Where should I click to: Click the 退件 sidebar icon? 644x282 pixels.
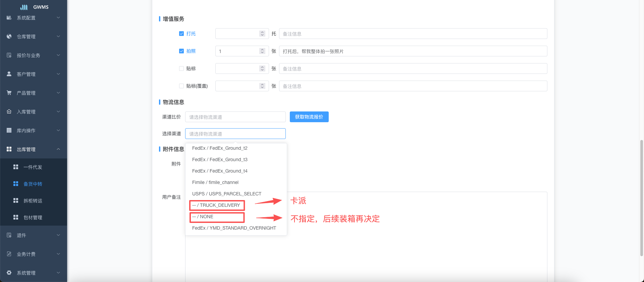(x=9, y=235)
